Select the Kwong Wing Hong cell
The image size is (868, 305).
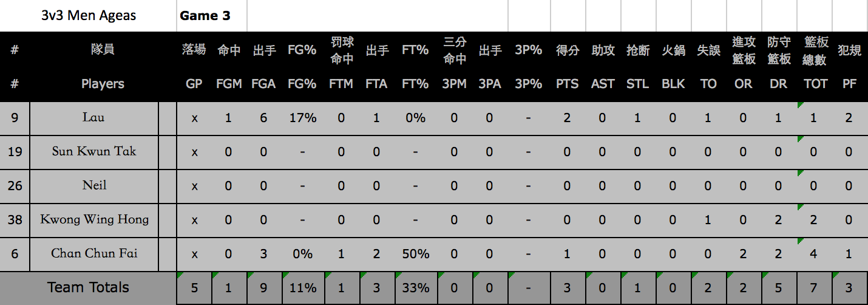tap(93, 220)
